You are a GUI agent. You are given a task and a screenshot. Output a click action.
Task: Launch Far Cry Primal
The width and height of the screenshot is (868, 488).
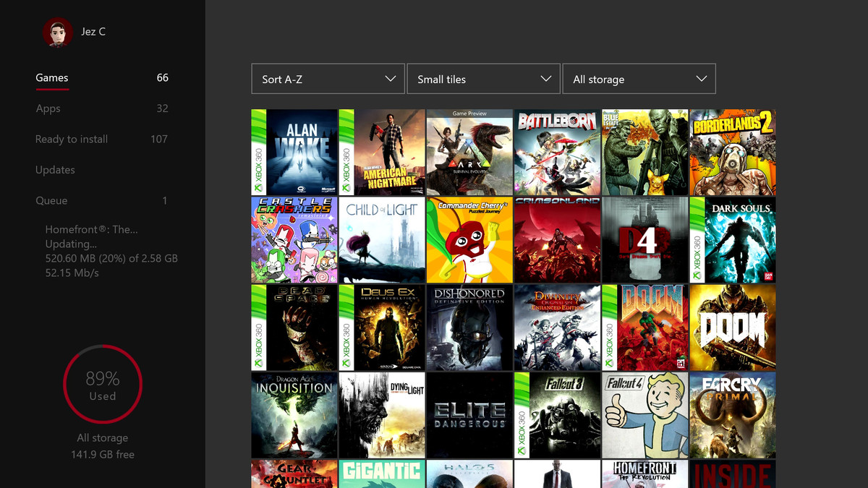pos(732,415)
